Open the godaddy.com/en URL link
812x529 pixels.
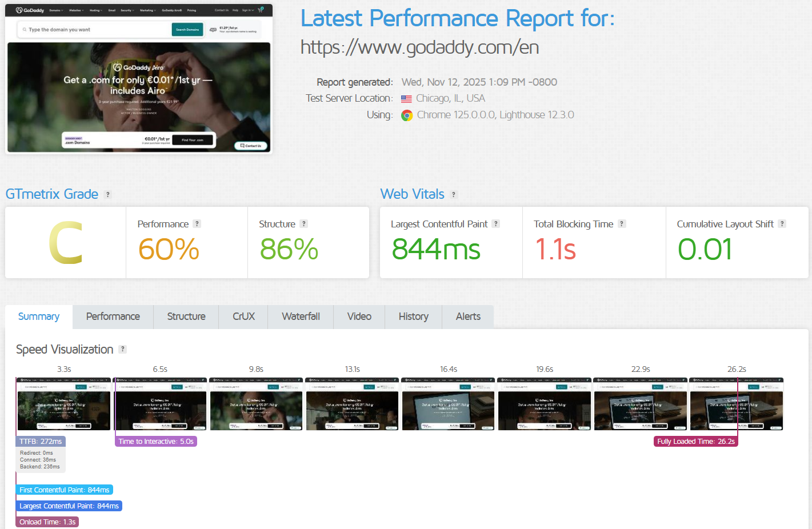(420, 47)
